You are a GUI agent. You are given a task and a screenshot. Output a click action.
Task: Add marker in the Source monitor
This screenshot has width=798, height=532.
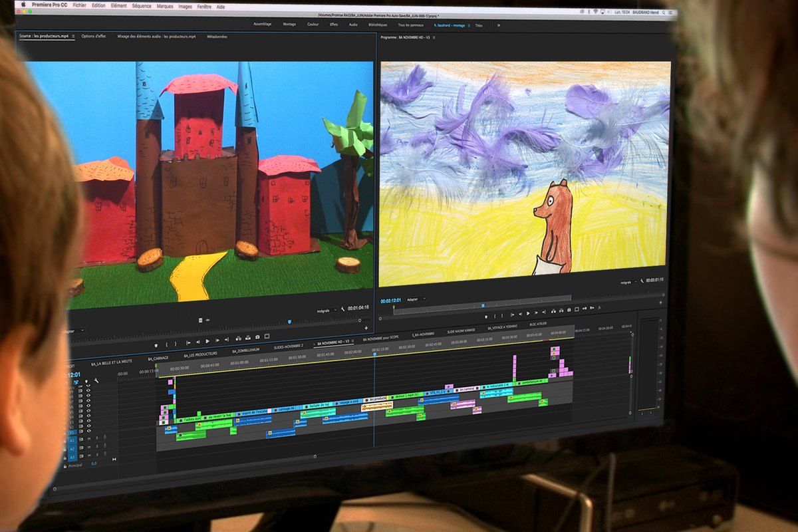click(x=156, y=344)
